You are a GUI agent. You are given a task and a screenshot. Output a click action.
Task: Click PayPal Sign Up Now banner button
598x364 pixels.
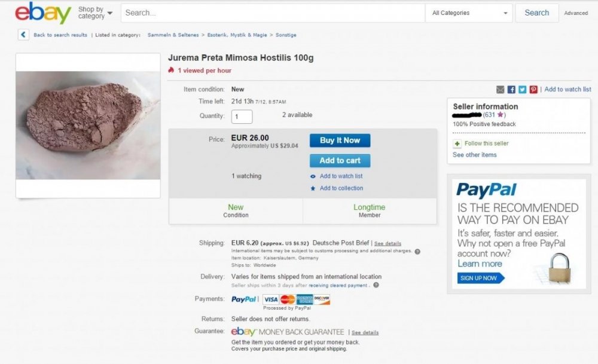tap(481, 278)
